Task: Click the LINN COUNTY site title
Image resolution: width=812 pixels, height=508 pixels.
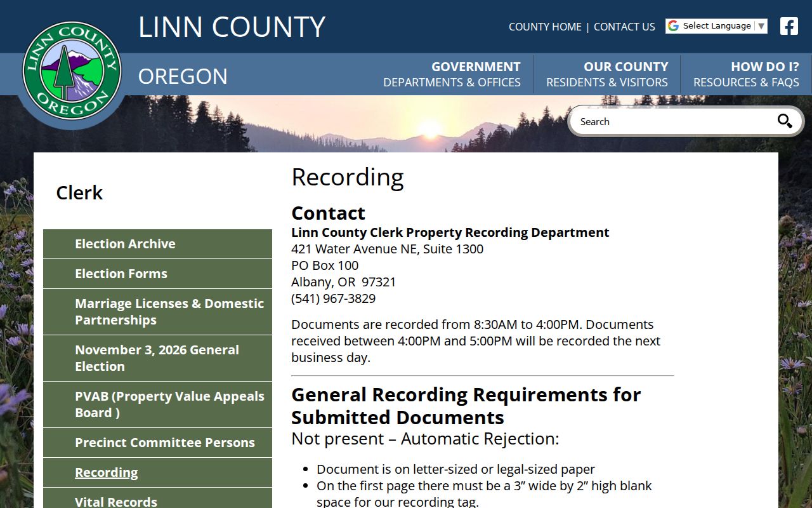Action: (232, 27)
